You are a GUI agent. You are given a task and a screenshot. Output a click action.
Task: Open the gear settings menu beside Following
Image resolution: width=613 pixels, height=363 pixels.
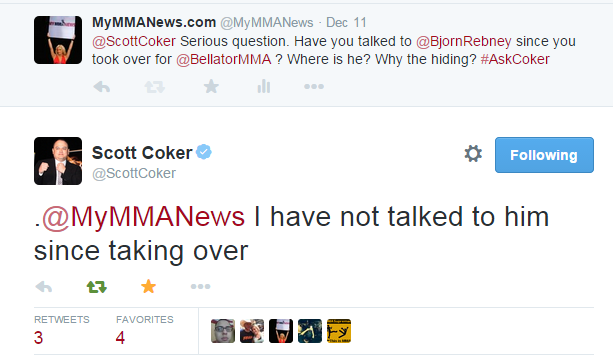click(473, 154)
